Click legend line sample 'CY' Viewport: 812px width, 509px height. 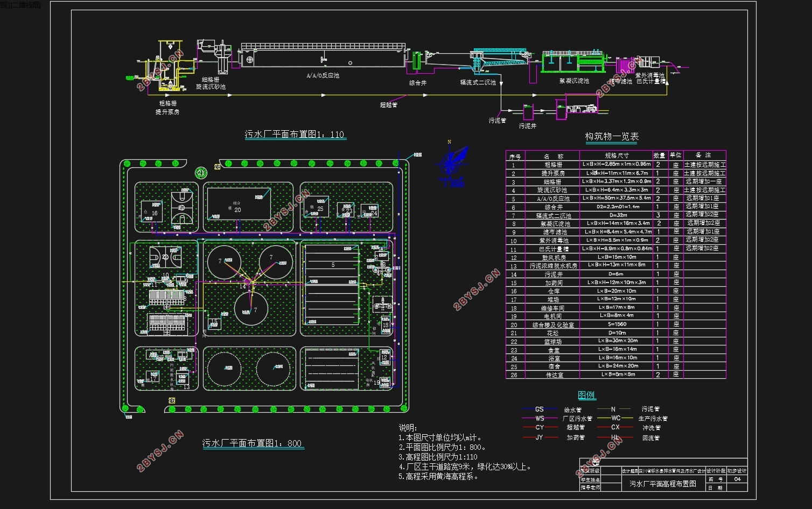click(x=540, y=427)
